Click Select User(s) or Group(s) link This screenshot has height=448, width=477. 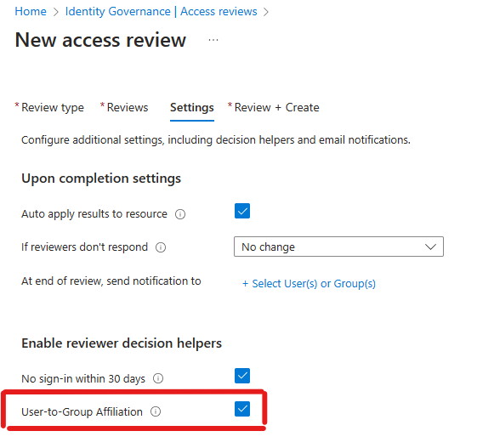(309, 284)
